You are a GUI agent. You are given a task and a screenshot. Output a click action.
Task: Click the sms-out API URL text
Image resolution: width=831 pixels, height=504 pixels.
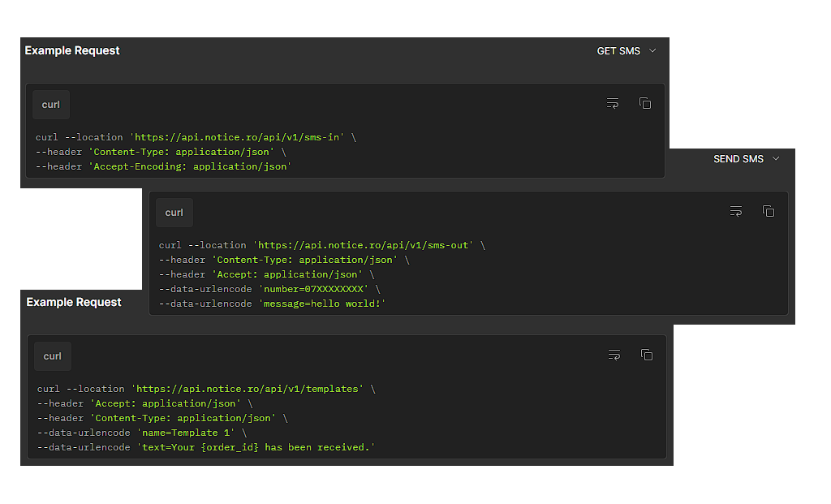(364, 245)
